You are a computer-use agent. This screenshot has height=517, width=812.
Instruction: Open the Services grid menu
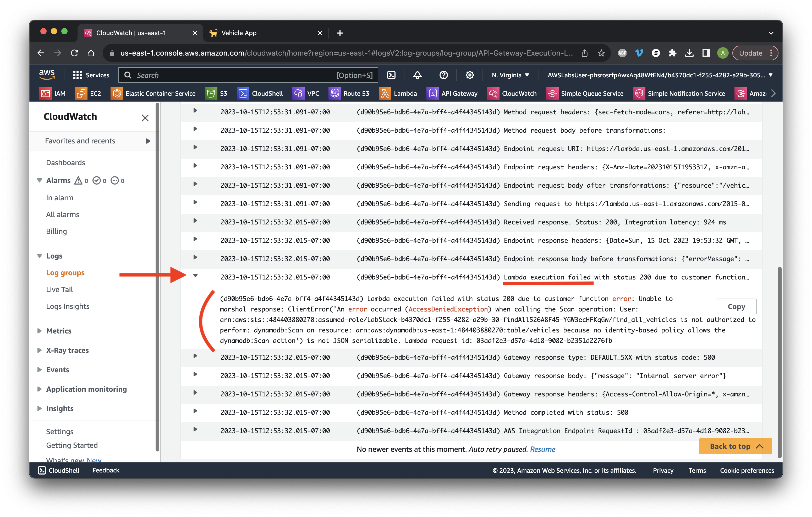coord(91,75)
